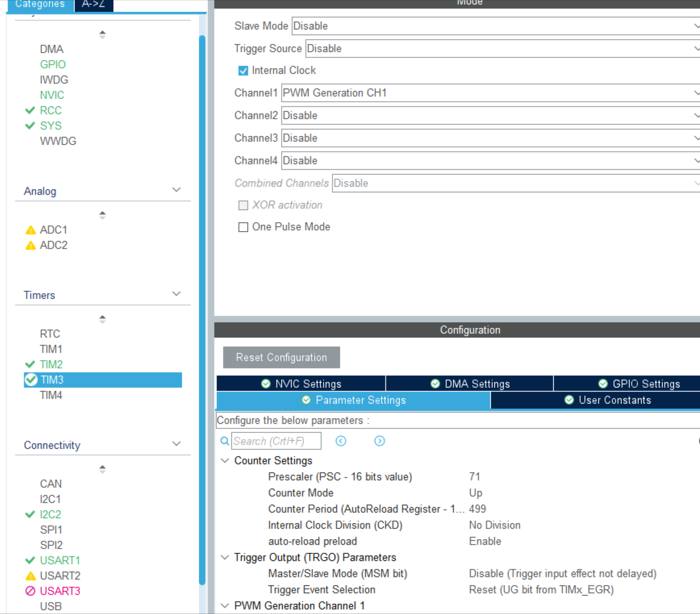Screen dimensions: 700x614
Task: Click the warning icon beside USART2
Action: [31, 576]
